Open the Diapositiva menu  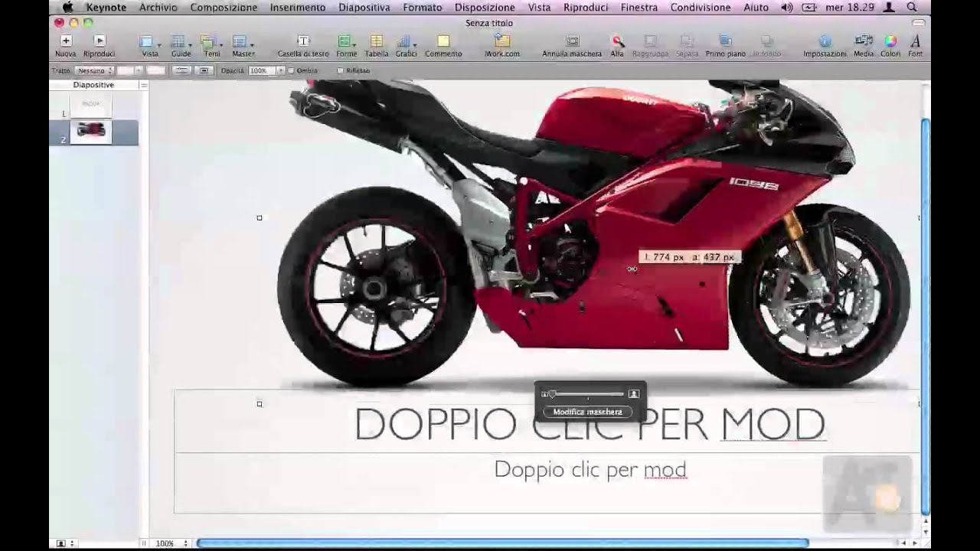(x=364, y=7)
